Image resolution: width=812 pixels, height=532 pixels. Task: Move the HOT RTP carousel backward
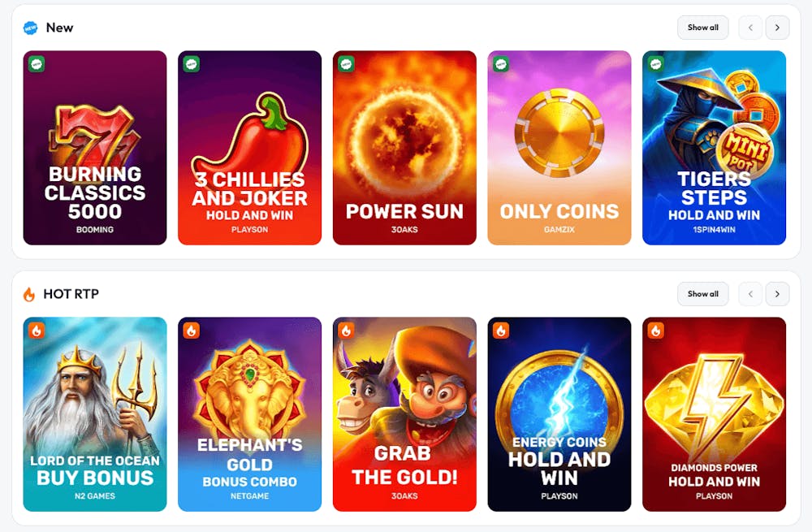tap(750, 294)
